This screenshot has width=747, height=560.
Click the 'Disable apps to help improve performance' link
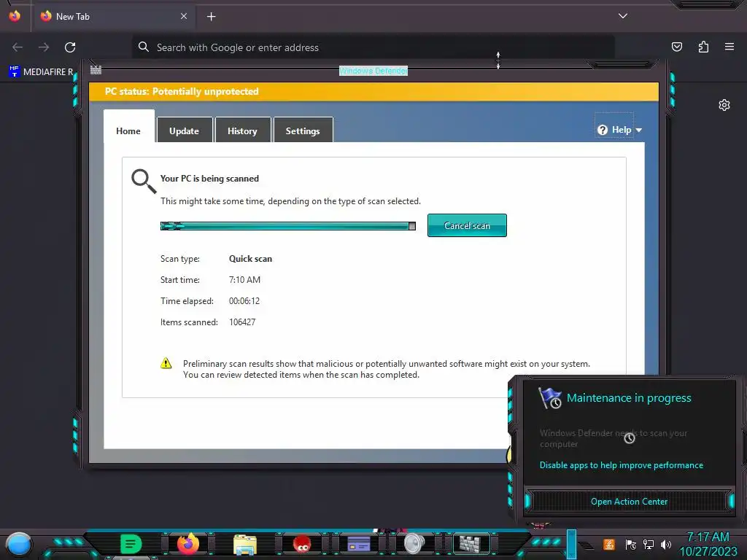(x=622, y=465)
